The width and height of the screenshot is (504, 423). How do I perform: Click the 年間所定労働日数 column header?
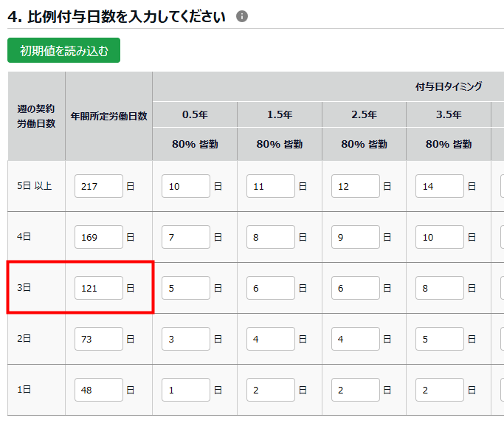click(x=108, y=116)
